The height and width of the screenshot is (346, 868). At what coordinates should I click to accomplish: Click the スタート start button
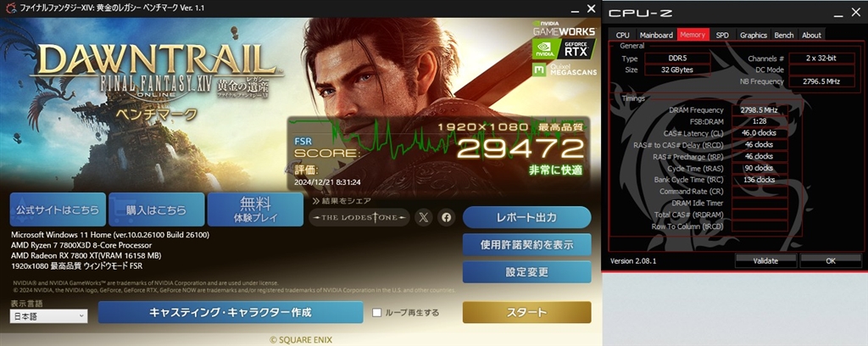[526, 312]
